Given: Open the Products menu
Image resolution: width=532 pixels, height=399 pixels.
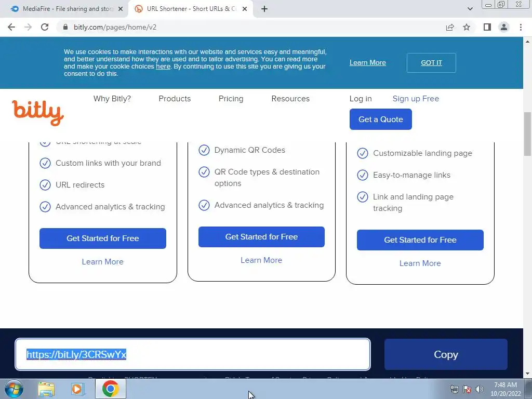Looking at the screenshot, I should (175, 99).
